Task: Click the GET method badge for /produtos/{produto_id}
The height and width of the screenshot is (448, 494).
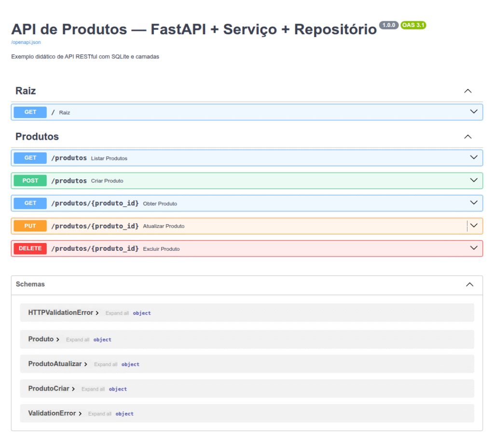Action: pos(30,203)
